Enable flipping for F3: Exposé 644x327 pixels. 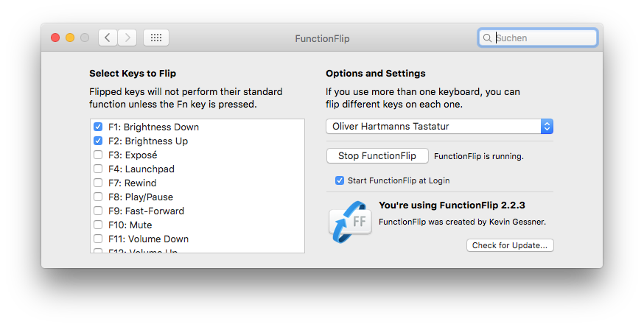98,155
